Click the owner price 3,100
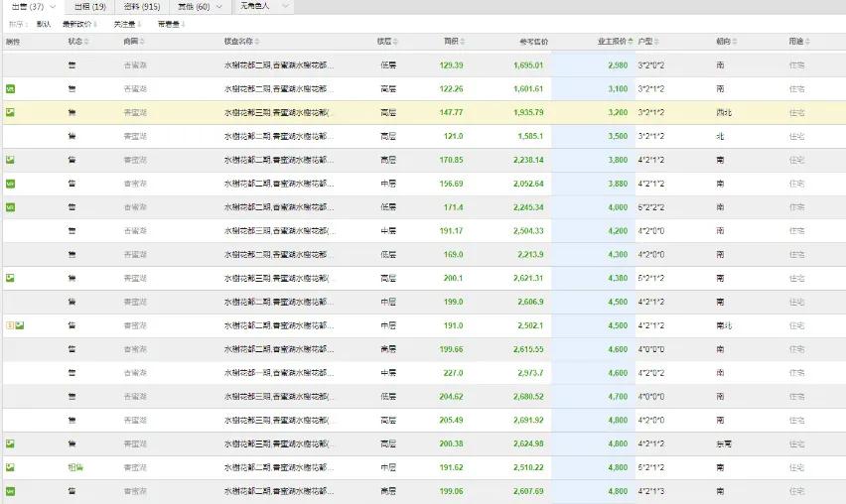Screen dimensions: 846x504 (x=618, y=89)
